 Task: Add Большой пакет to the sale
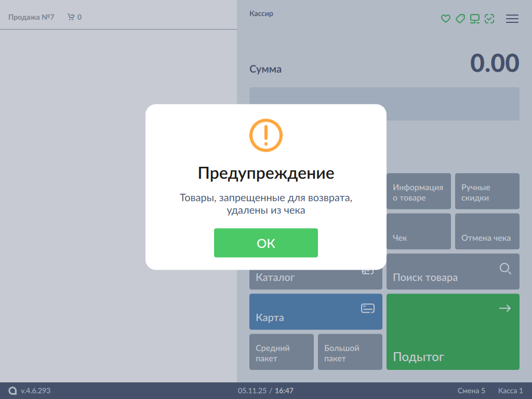coord(350,352)
